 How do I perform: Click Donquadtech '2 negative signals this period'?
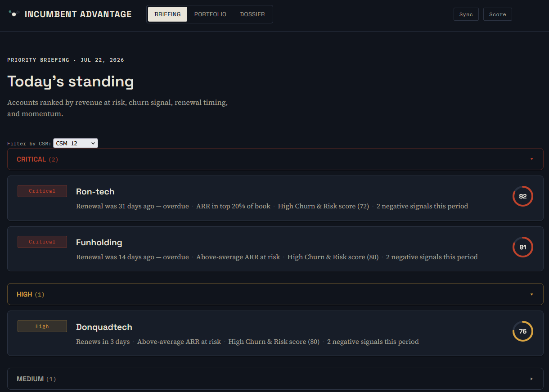click(373, 342)
